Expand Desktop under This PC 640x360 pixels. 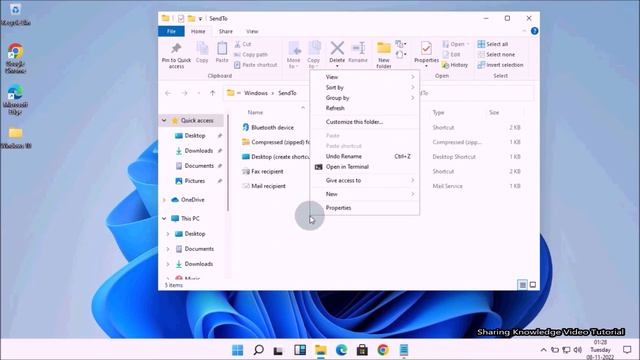pyautogui.click(x=168, y=234)
